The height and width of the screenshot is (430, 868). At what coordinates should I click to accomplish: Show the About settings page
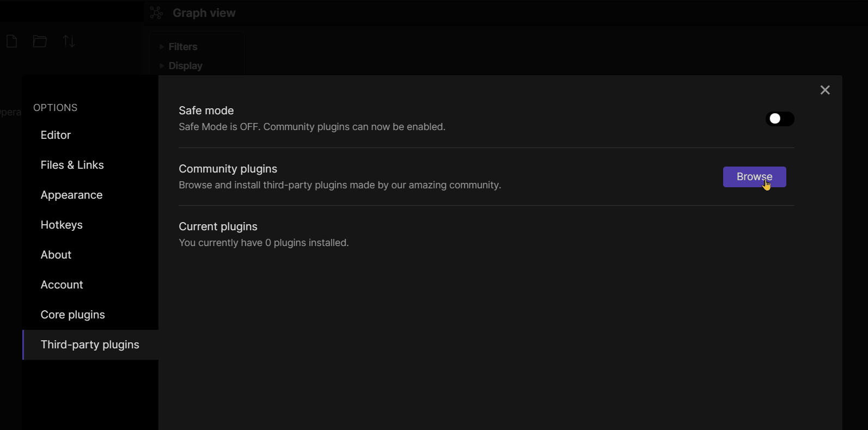[x=56, y=255]
